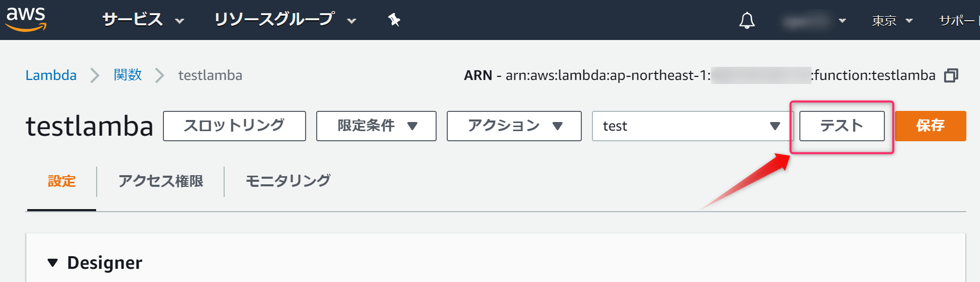
Task: Open the リソースグループ dropdown menu
Action: tap(285, 20)
